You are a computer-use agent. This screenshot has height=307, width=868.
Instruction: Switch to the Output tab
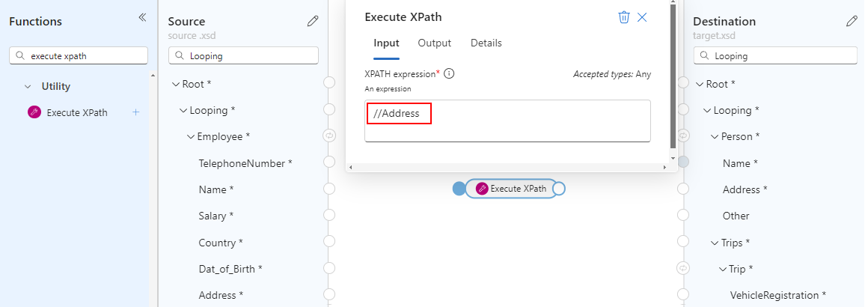(x=435, y=43)
